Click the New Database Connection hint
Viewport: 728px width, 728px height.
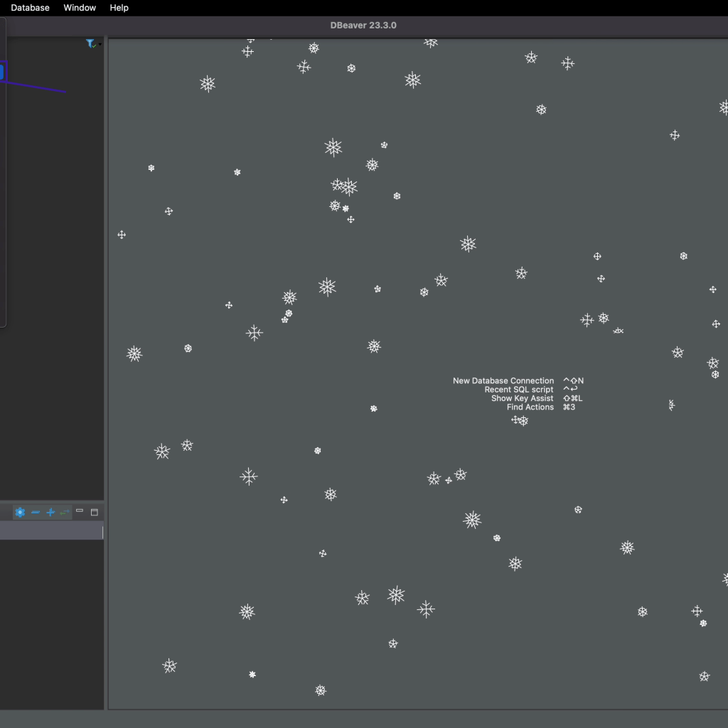[503, 381]
